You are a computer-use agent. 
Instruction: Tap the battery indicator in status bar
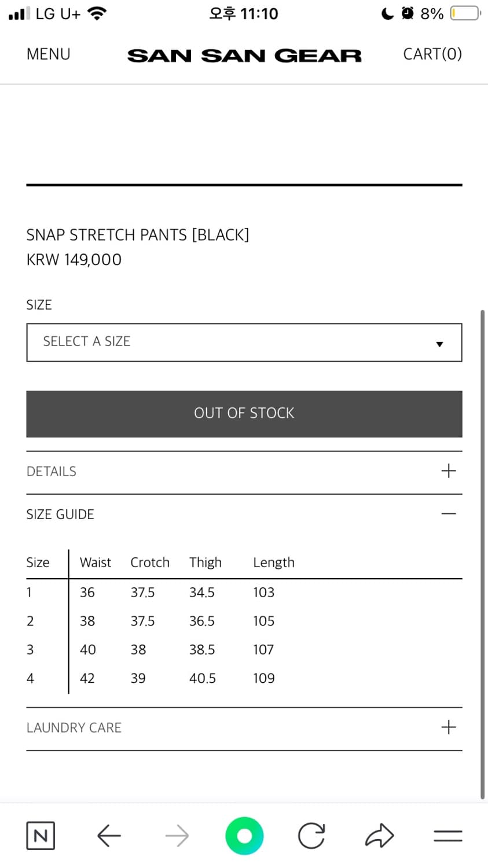pos(465,13)
